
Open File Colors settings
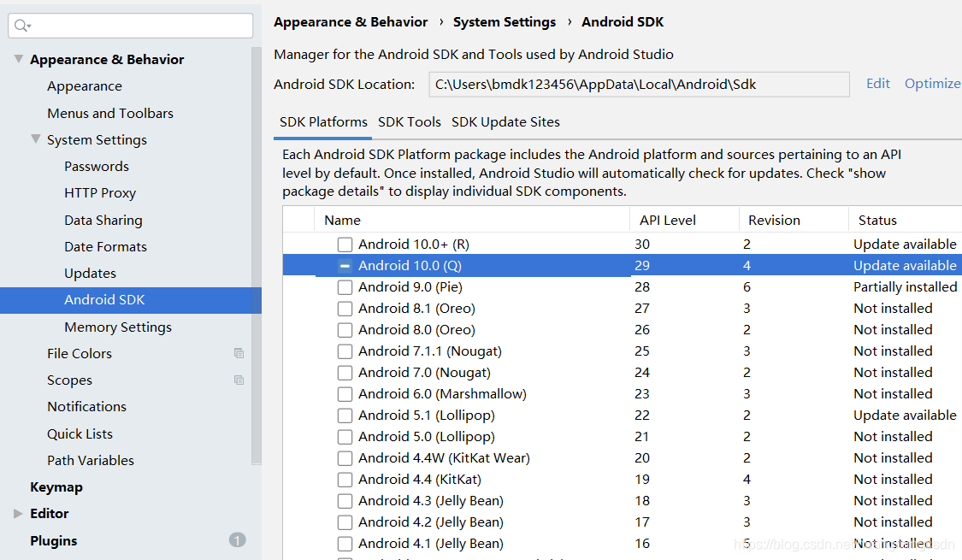click(x=80, y=353)
